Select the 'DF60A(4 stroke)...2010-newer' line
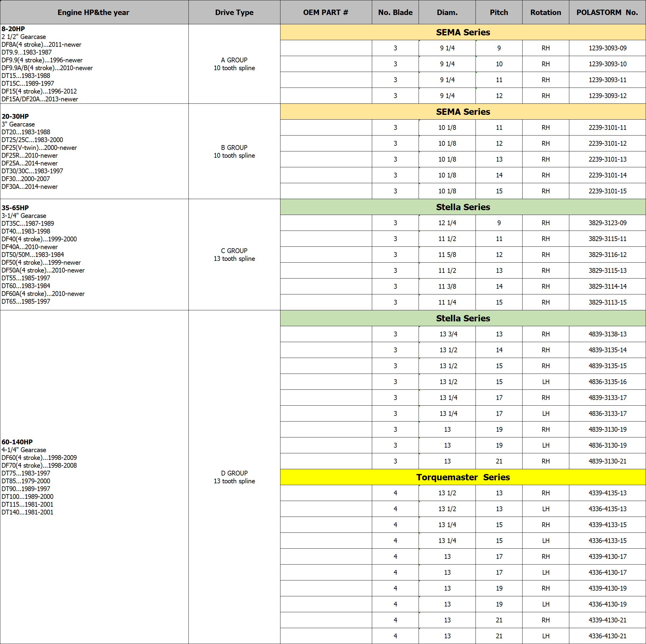Viewport: 646px width, 644px height. click(x=43, y=294)
